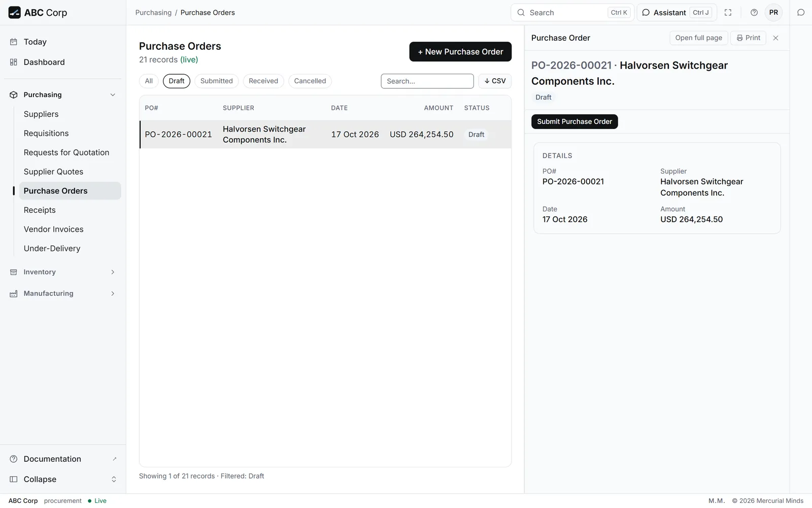The image size is (812, 508).
Task: Toggle fullscreen with the expand icon
Action: pyautogui.click(x=728, y=13)
